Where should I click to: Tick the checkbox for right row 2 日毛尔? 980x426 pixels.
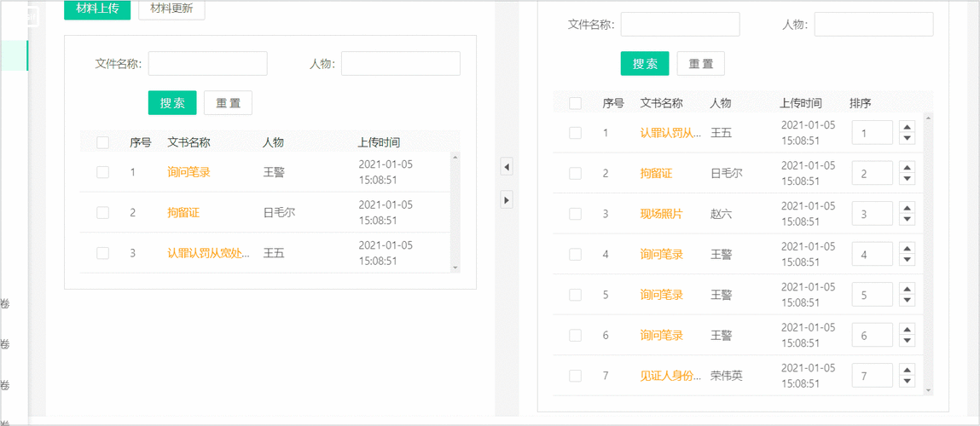576,174
